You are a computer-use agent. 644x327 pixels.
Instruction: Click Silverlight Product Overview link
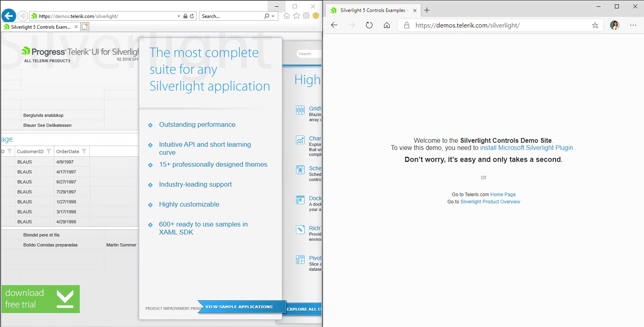pyautogui.click(x=490, y=202)
